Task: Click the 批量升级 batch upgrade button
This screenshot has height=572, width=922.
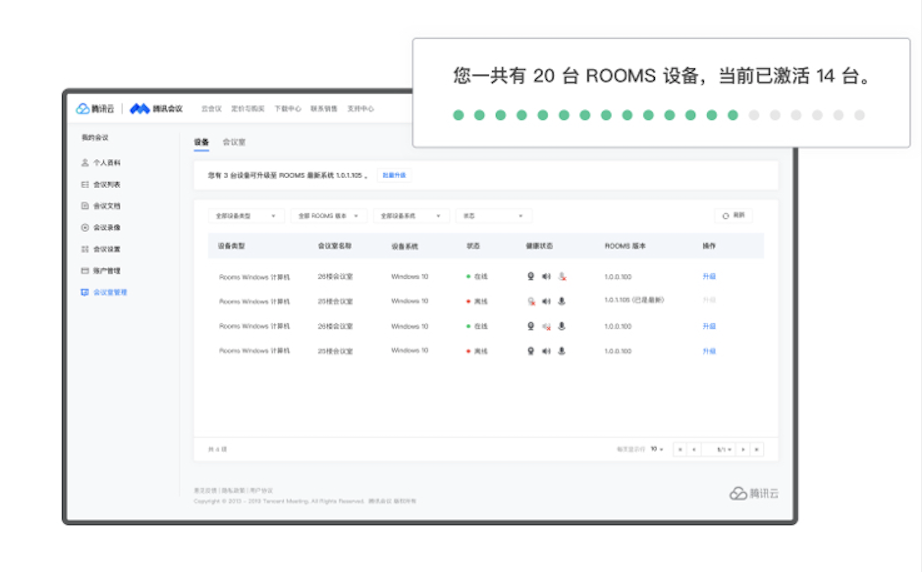Action: (394, 175)
